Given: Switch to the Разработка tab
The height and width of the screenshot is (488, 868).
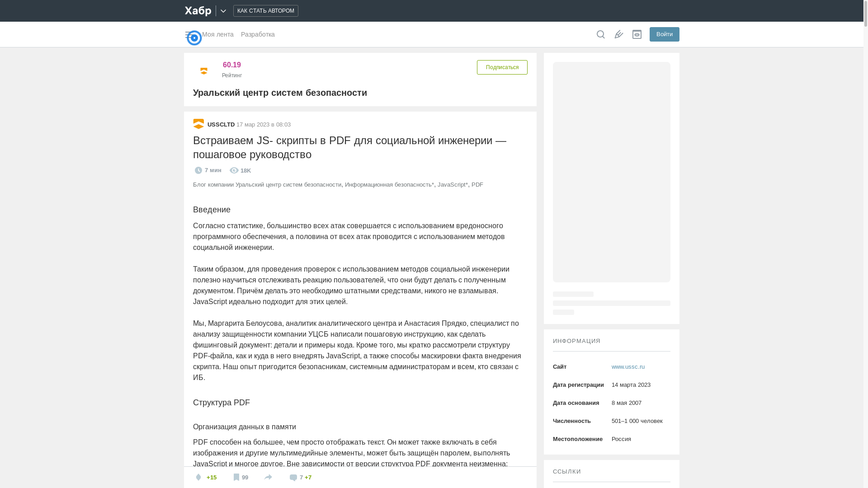Looking at the screenshot, I should pos(258,34).
